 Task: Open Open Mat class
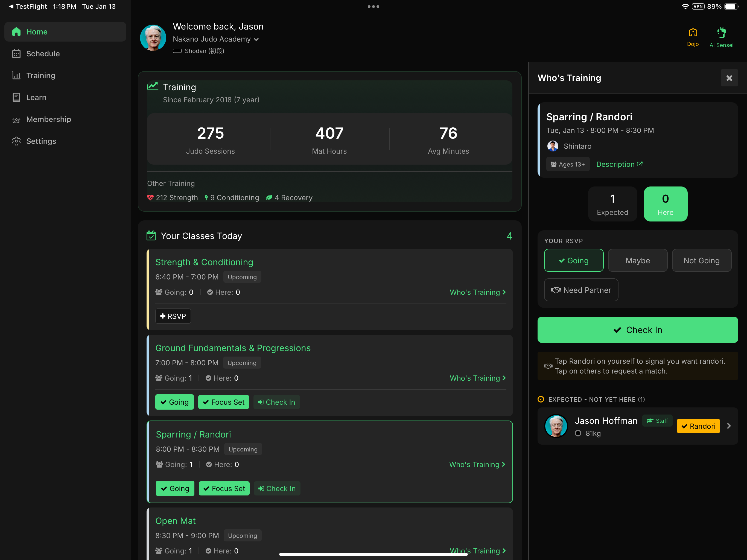pyautogui.click(x=175, y=521)
